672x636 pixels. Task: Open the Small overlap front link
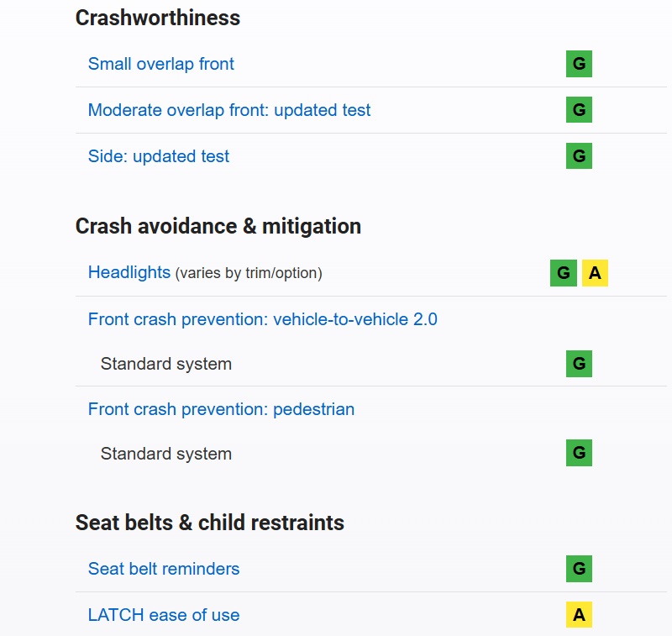click(x=161, y=64)
